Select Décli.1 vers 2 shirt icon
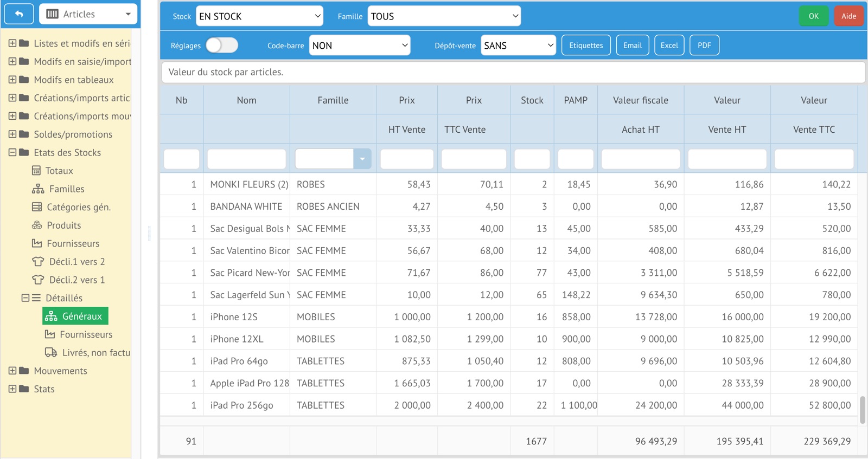 coord(38,262)
